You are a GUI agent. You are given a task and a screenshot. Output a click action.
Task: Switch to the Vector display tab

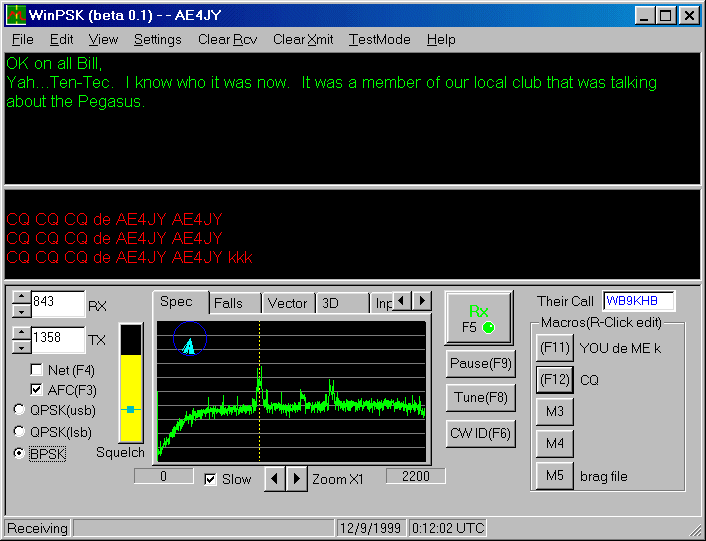[x=288, y=303]
